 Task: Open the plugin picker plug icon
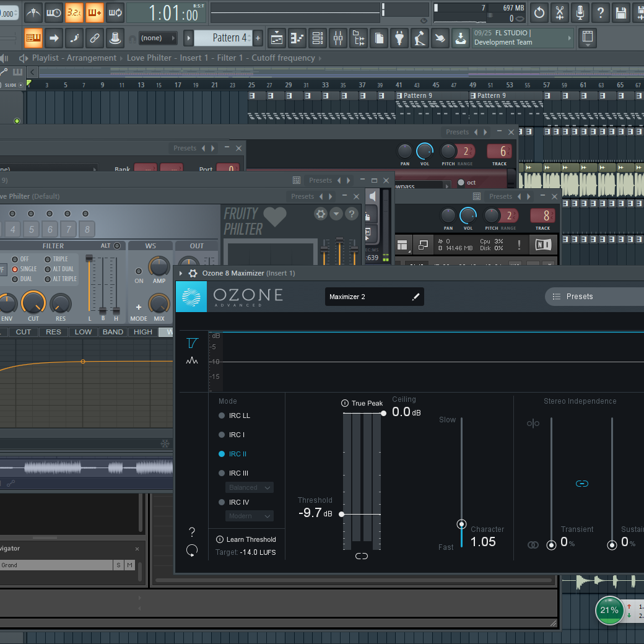[399, 38]
